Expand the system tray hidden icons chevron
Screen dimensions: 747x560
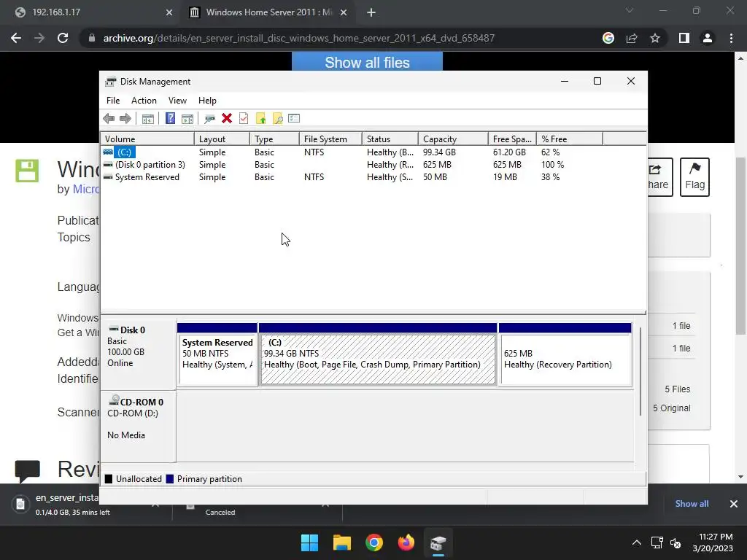point(636,542)
